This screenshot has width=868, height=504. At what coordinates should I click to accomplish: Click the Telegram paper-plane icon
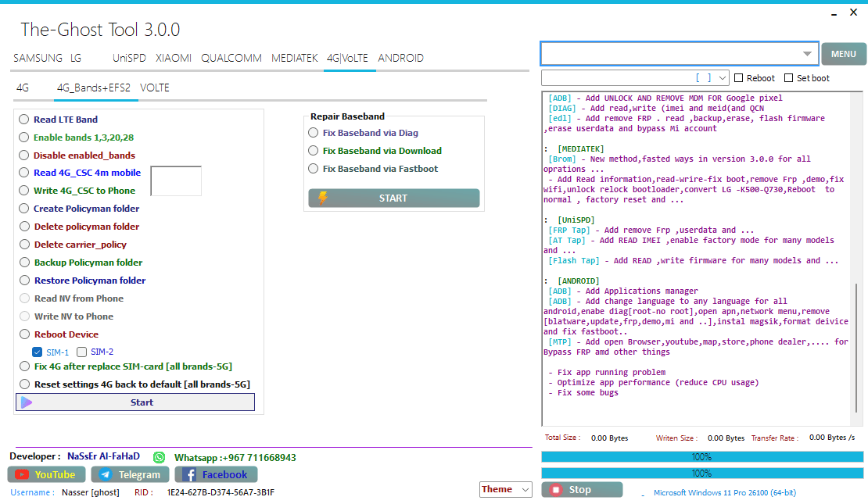pos(106,474)
